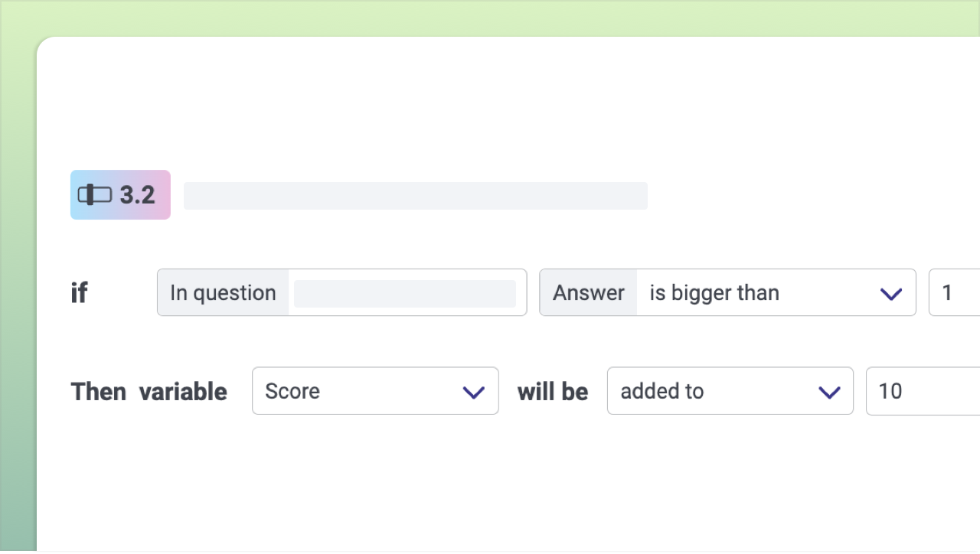
Task: Open the question selector placeholder field
Action: [404, 294]
